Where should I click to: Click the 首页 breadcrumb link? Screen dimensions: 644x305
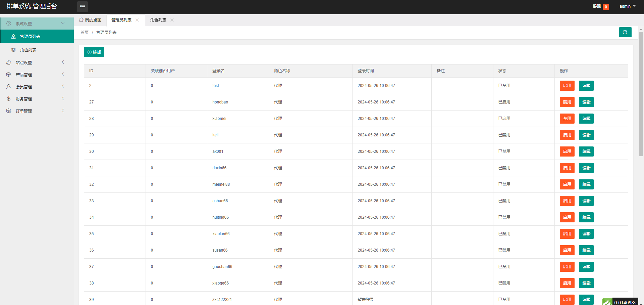(84, 33)
